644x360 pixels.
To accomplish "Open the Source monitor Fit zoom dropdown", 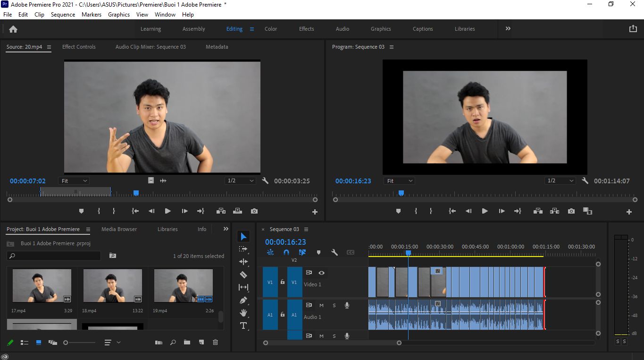I will (x=74, y=181).
